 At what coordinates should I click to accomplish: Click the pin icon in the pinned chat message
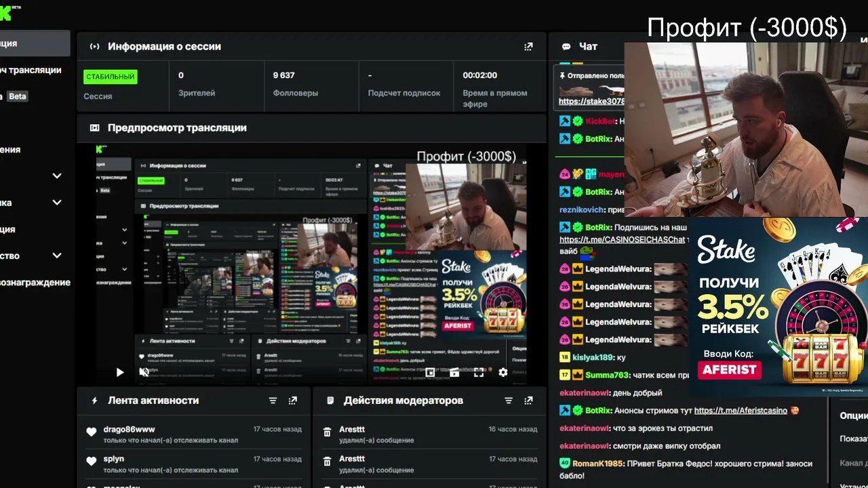562,76
